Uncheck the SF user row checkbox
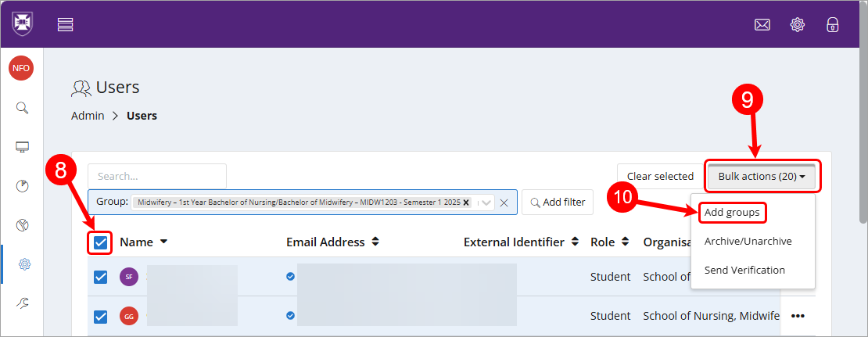 (101, 277)
